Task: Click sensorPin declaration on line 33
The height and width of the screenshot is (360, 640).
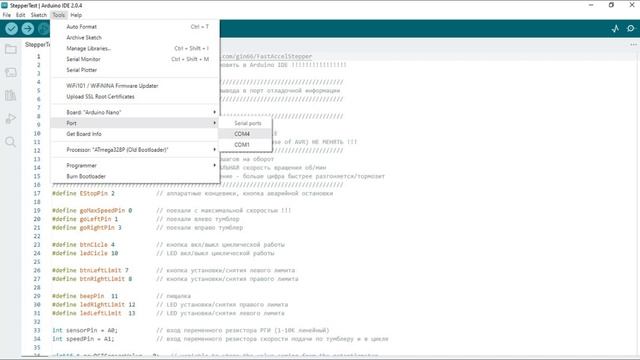Action: click(x=85, y=331)
